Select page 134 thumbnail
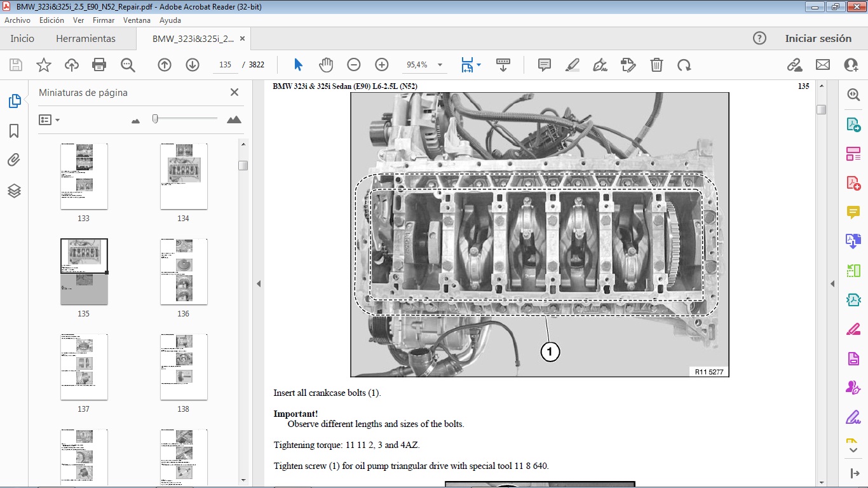 184,176
